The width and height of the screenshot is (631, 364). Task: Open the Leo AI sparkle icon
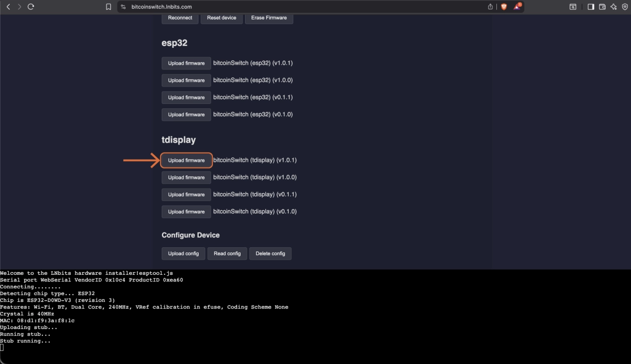(614, 7)
